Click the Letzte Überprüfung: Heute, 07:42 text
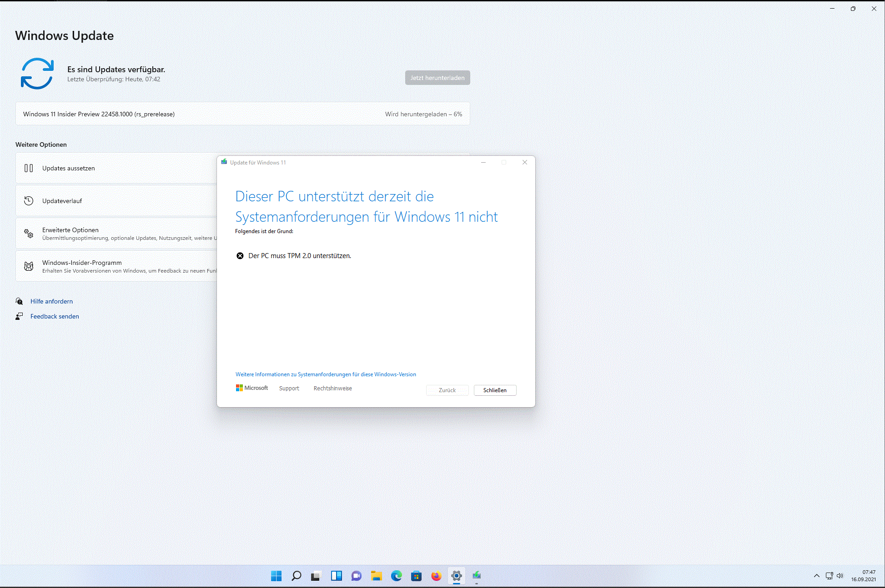Screen dimensions: 885x588 pyautogui.click(x=114, y=79)
